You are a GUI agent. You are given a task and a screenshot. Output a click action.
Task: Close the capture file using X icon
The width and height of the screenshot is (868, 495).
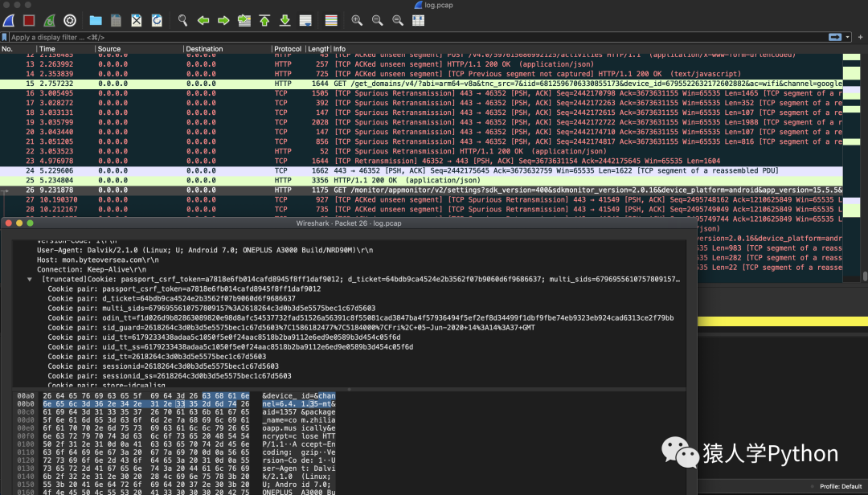click(x=136, y=20)
